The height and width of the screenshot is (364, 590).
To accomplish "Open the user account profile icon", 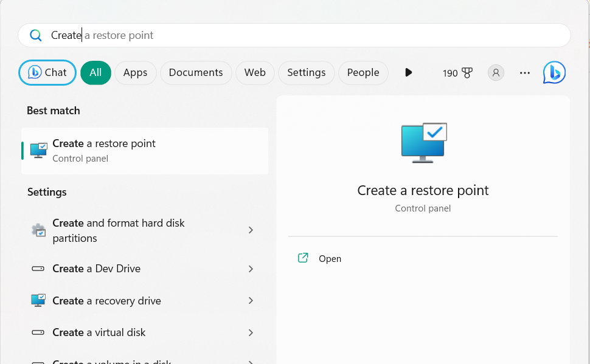I will click(496, 73).
